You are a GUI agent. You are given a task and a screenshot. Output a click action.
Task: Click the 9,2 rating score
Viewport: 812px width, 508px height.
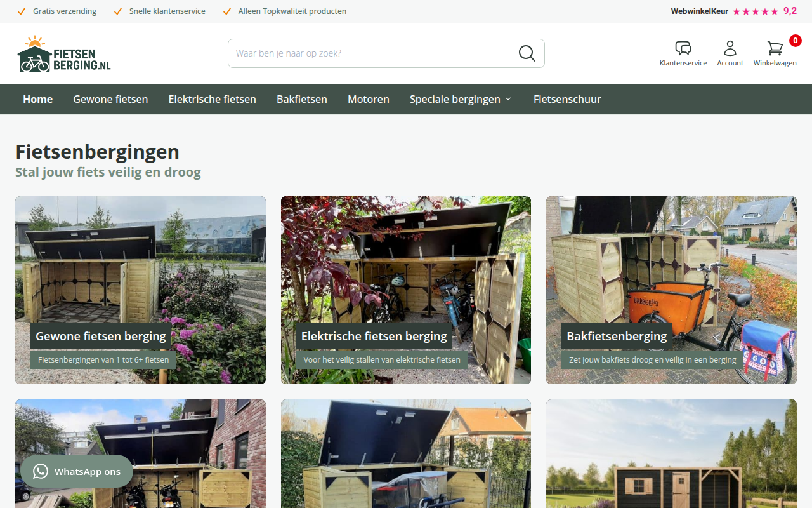coord(790,11)
